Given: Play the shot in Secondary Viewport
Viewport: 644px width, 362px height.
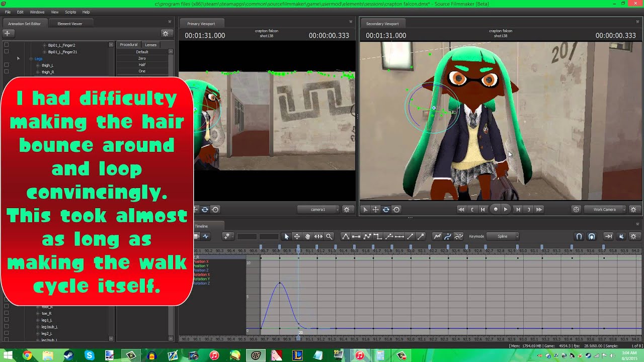Looking at the screenshot, I should (x=506, y=210).
